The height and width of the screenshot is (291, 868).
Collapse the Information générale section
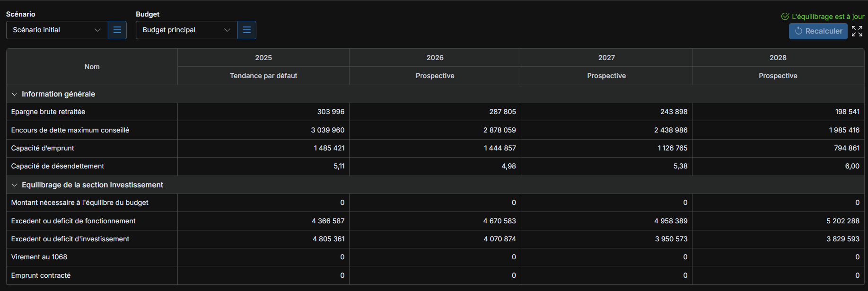[x=14, y=94]
